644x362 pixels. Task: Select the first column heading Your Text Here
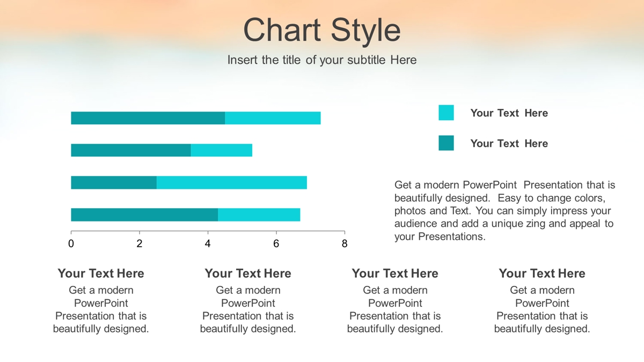[x=101, y=274]
